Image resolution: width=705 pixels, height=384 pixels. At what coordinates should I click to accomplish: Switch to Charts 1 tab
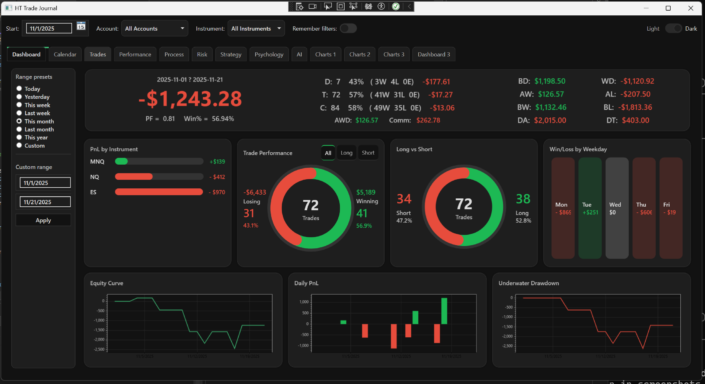click(x=325, y=54)
